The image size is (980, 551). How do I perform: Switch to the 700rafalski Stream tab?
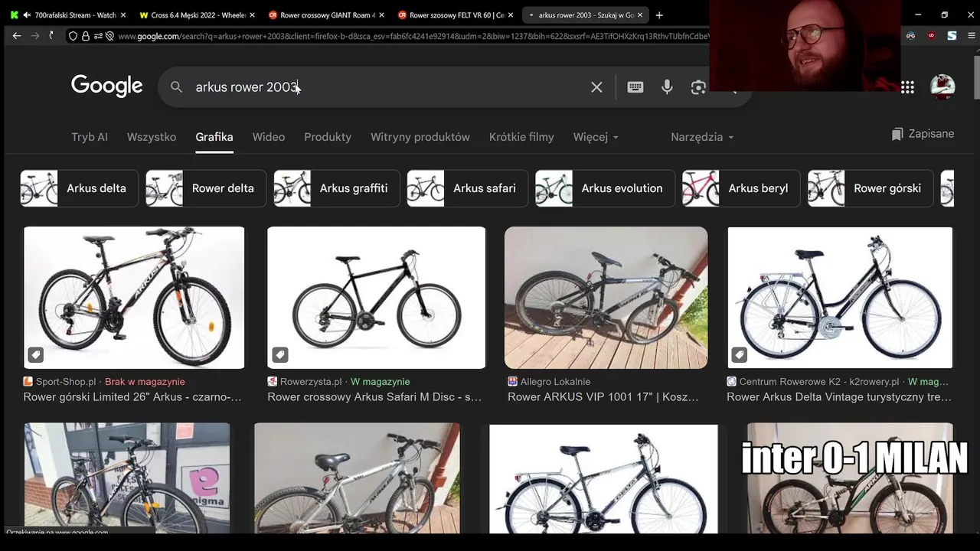69,15
